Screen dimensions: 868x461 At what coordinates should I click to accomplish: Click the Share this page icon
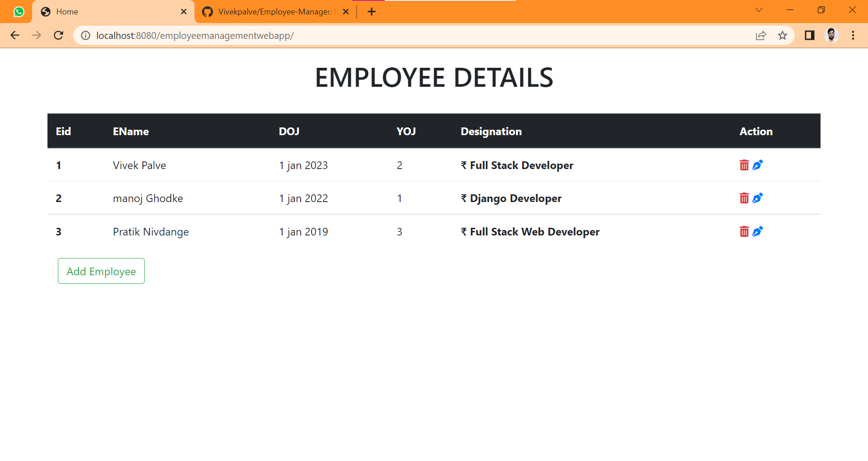click(x=762, y=35)
